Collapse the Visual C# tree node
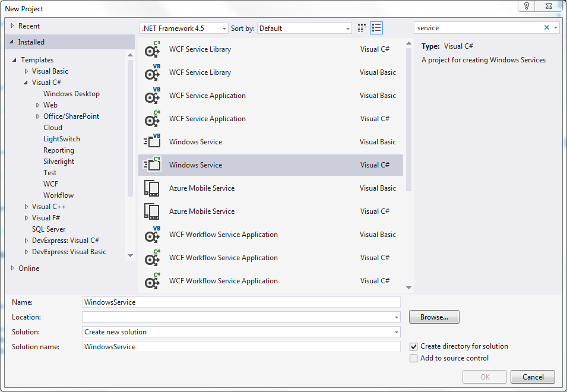The height and width of the screenshot is (392, 567). click(x=26, y=83)
